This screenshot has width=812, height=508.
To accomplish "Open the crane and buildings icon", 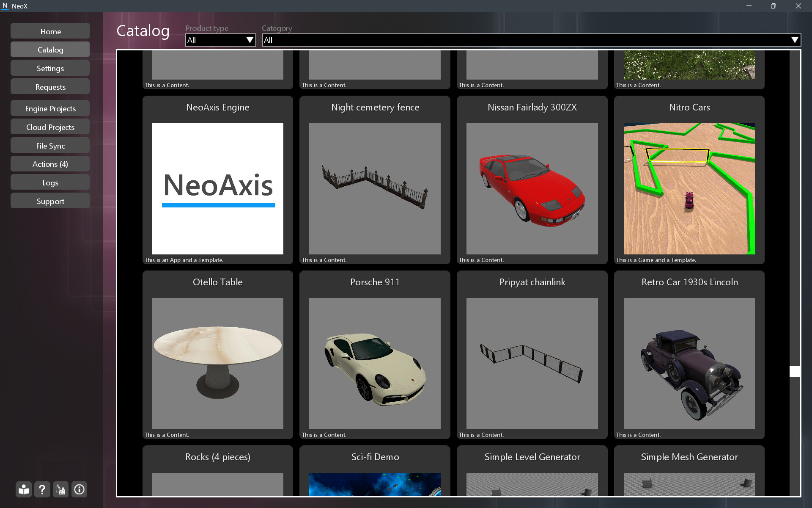I will tap(61, 489).
